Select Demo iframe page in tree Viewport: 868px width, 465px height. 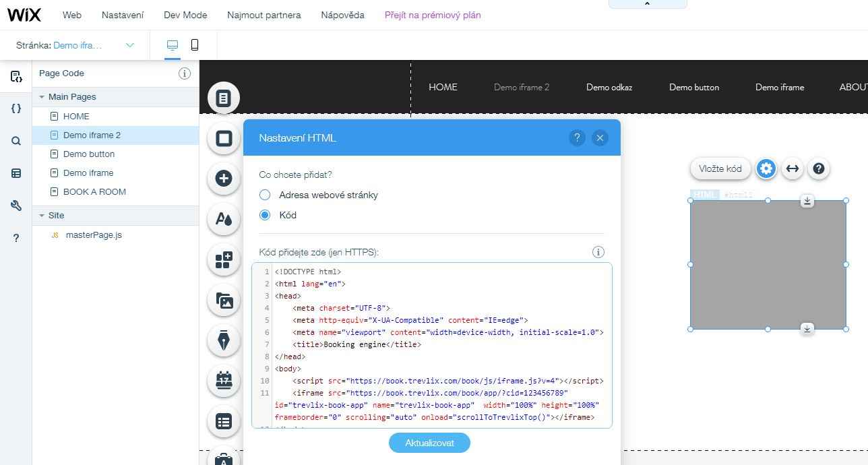[x=116, y=173]
